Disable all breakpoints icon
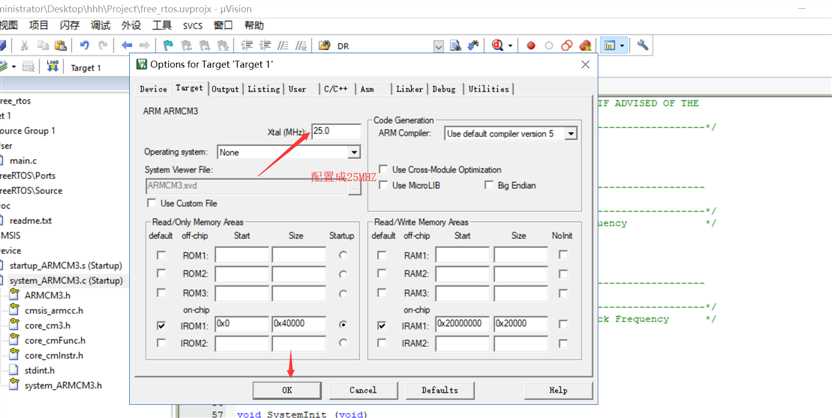The height and width of the screenshot is (418, 832). (x=567, y=46)
